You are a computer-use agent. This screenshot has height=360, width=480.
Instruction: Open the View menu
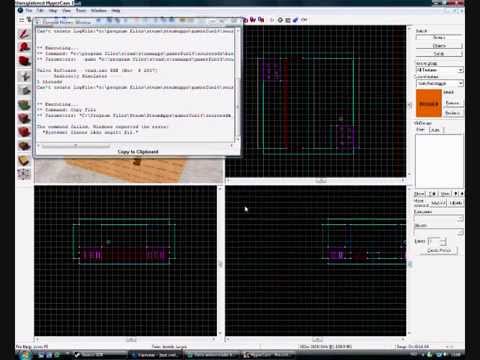tap(66, 11)
